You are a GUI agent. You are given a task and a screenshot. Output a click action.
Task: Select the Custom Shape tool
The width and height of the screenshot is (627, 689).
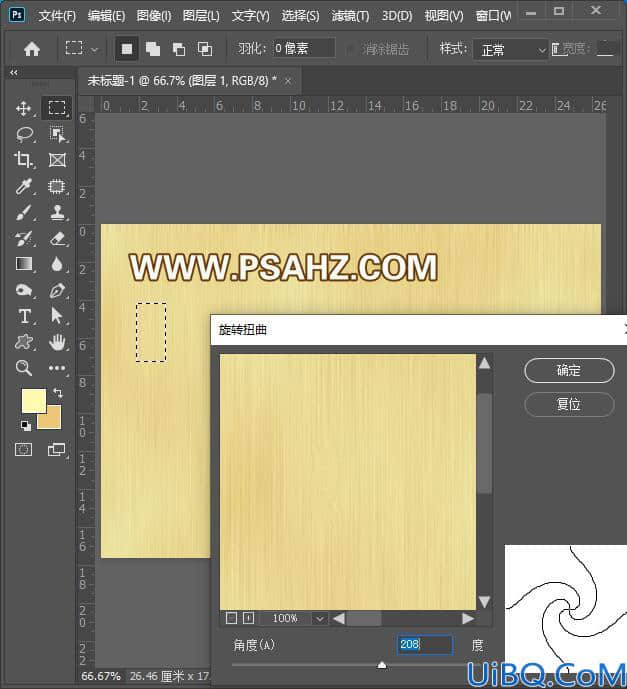tap(24, 342)
